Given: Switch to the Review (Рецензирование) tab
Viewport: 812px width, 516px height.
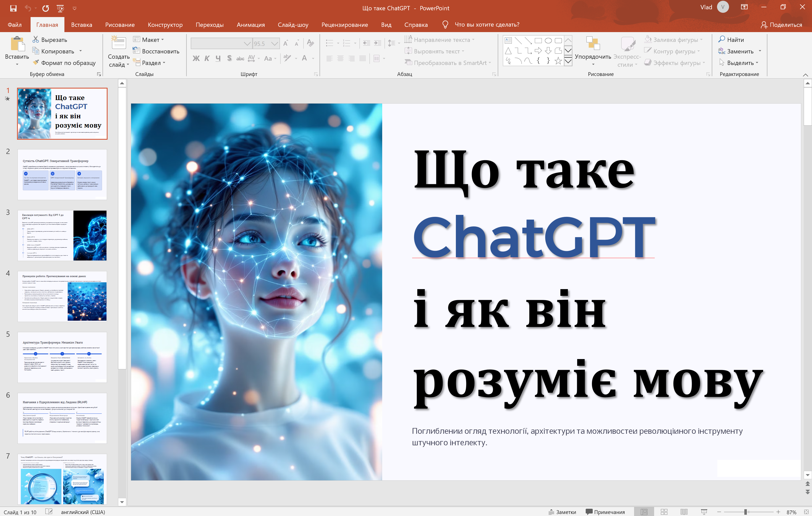Looking at the screenshot, I should (345, 25).
